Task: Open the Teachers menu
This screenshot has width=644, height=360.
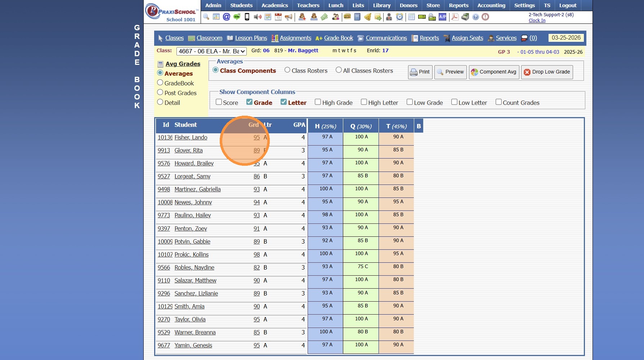Action: pos(308,5)
